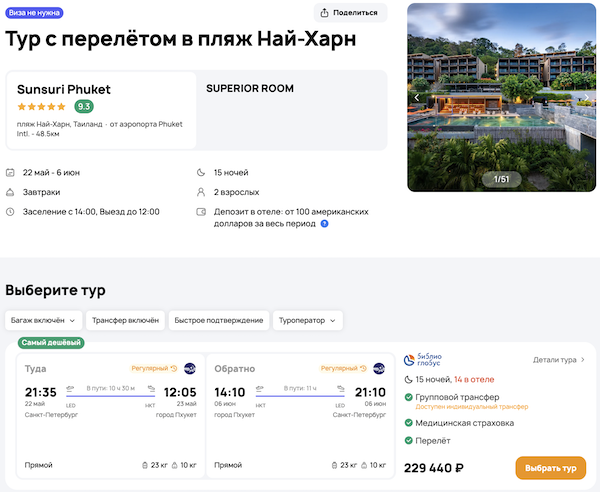Click the outbound flight airline logo

click(x=190, y=368)
